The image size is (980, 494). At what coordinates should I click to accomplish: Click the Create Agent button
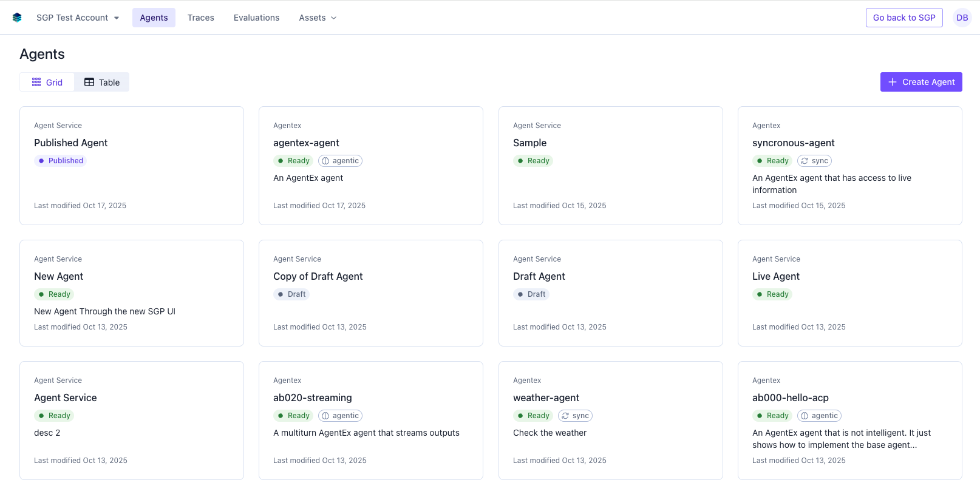coord(921,82)
